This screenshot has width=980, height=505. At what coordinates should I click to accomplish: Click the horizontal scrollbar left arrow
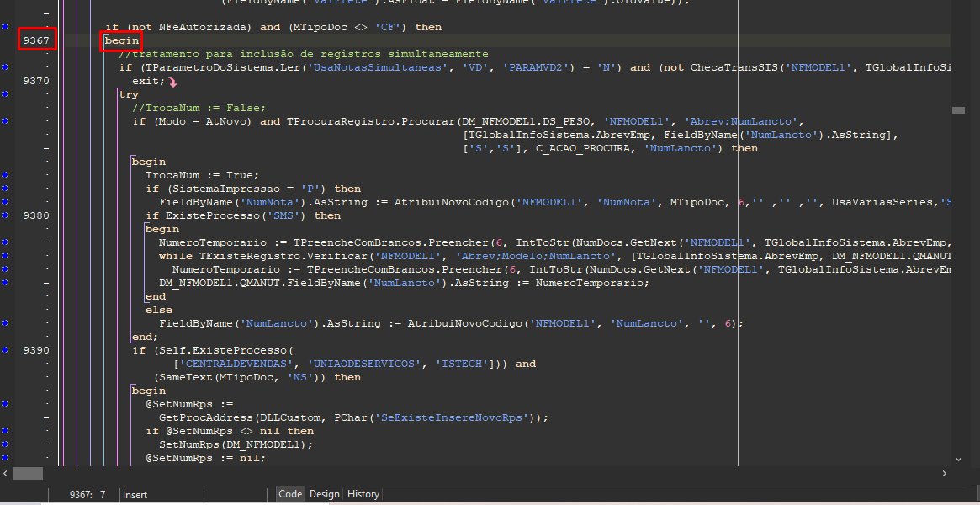(5, 474)
